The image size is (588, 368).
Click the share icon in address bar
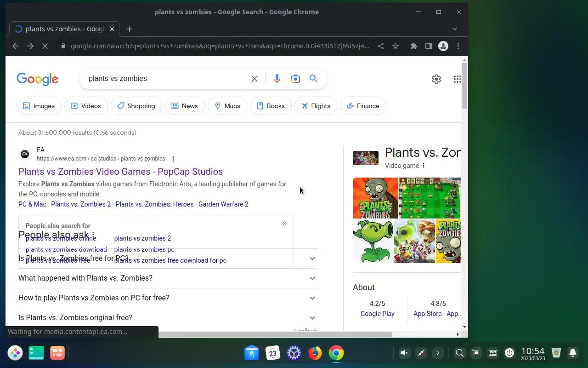click(381, 46)
